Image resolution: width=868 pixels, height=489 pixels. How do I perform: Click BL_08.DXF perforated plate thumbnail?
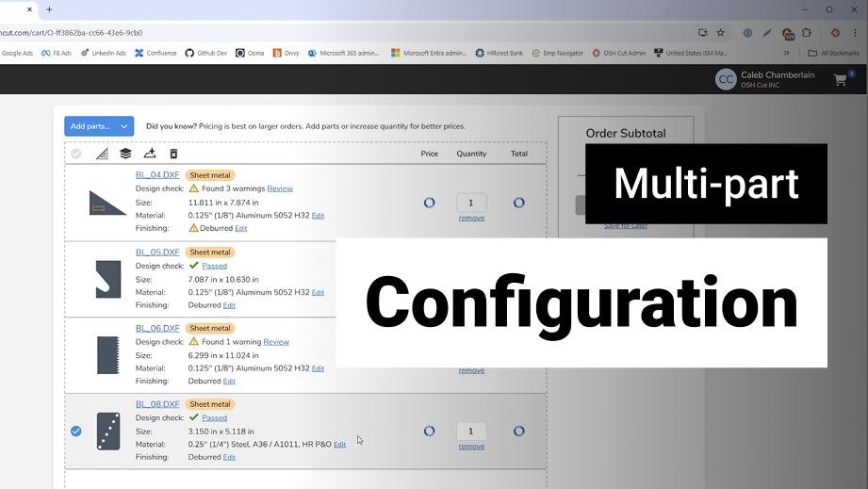tap(108, 431)
